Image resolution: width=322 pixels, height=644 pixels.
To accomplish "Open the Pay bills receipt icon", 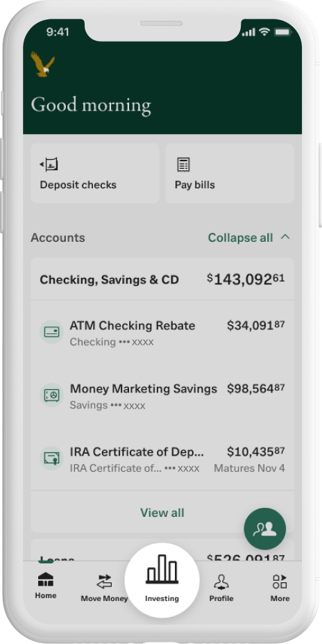I will [183, 164].
